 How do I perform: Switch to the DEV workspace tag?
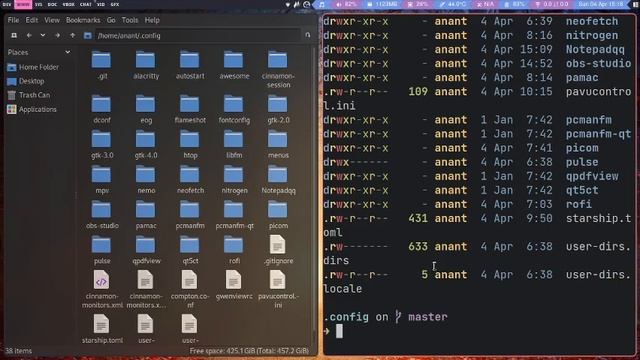7,4
